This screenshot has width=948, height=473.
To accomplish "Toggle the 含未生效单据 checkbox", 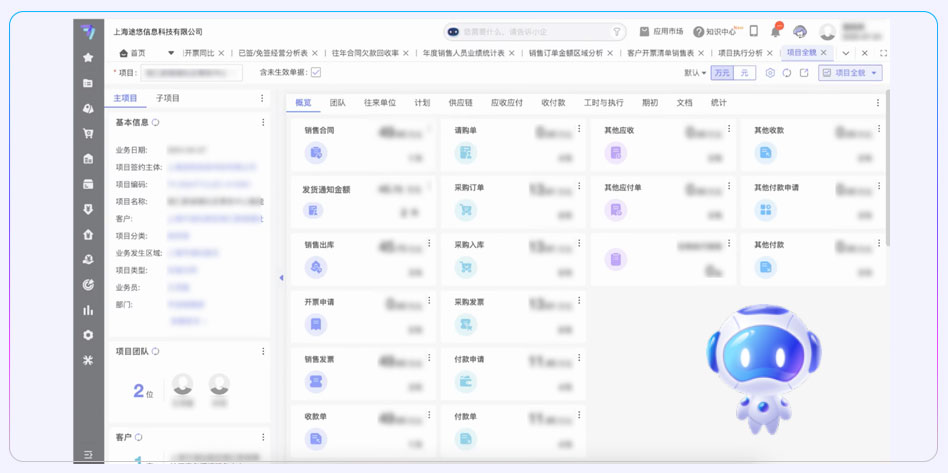I will click(316, 73).
